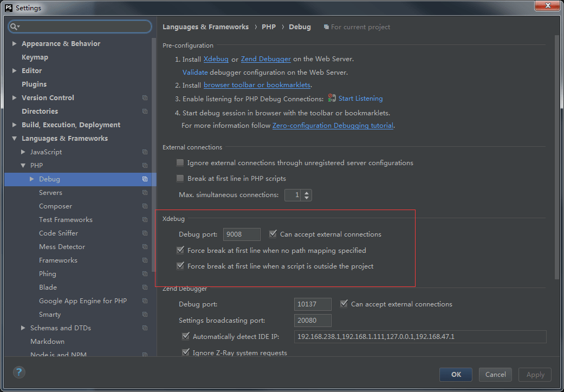Viewport: 564px width, 392px height.
Task: Click project-level icon next to Mess Detector
Action: coord(145,247)
